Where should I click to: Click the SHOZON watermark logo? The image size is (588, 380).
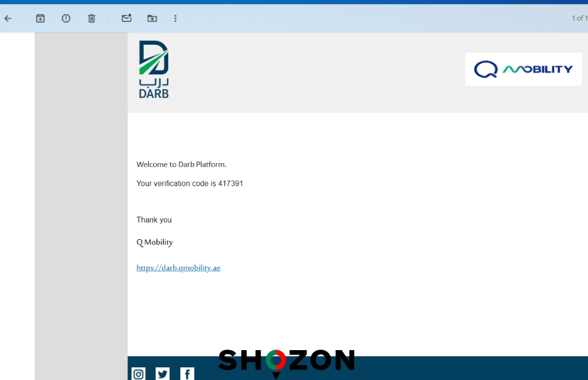(286, 360)
